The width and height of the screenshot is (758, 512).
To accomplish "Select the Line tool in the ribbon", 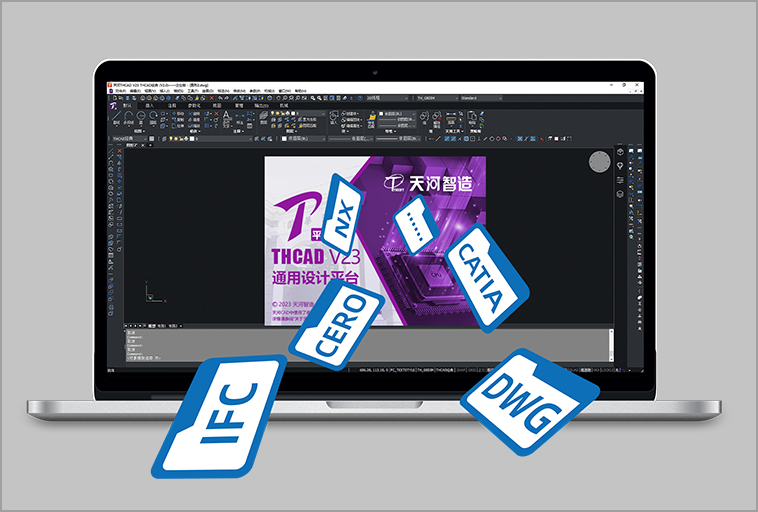I will (x=116, y=118).
